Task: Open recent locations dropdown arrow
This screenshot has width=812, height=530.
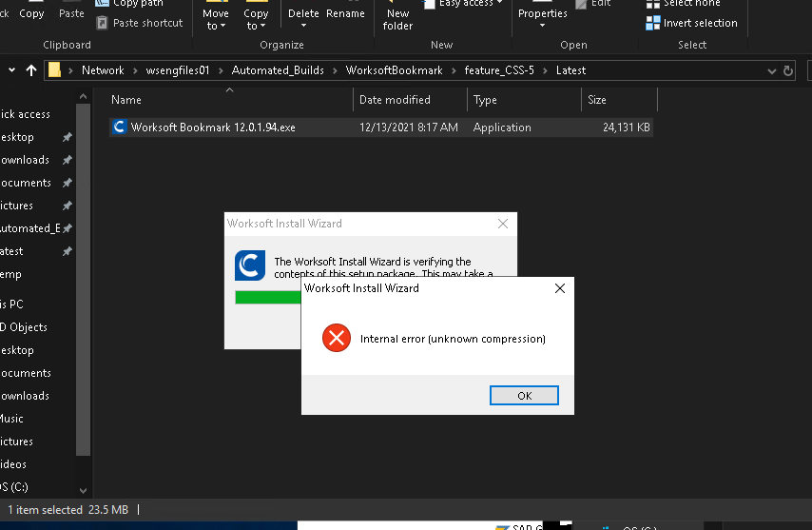Action: (11, 70)
